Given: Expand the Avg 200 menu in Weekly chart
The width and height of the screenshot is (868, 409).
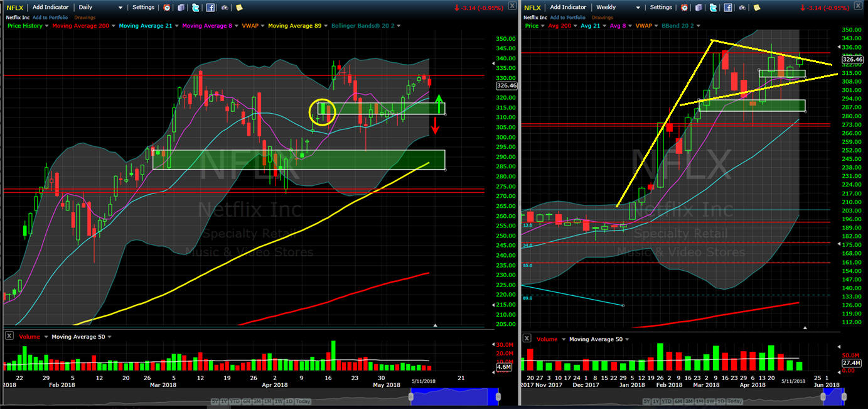Looking at the screenshot, I should (575, 26).
